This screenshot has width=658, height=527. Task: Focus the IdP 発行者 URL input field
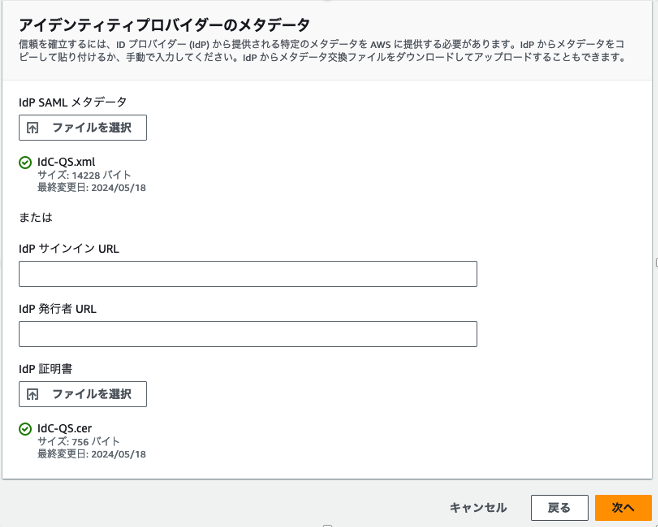point(248,334)
